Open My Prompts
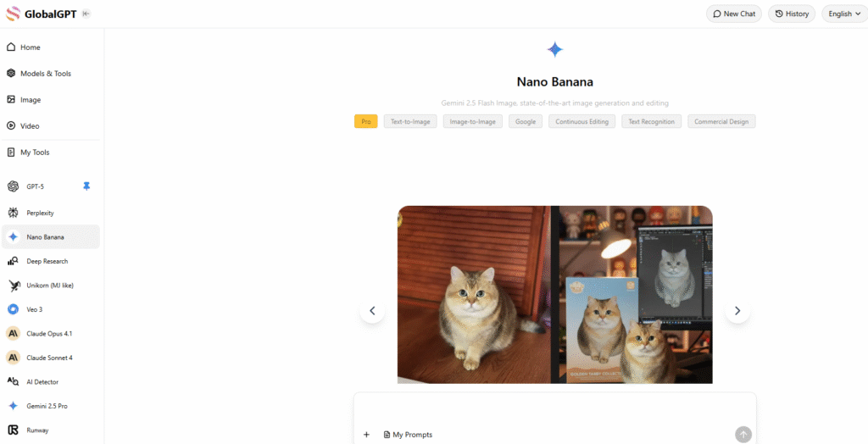 tap(408, 435)
